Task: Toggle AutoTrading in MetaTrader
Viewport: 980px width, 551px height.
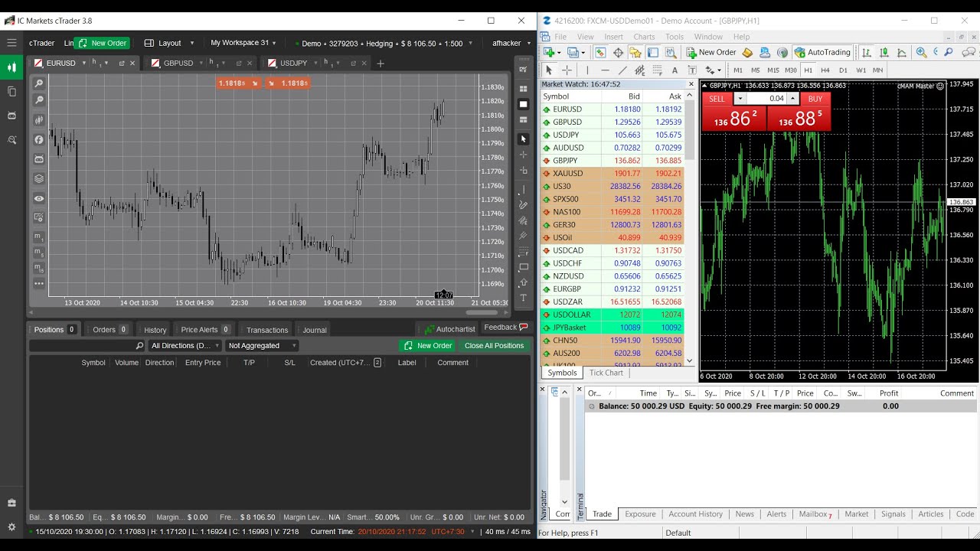Action: pos(822,52)
